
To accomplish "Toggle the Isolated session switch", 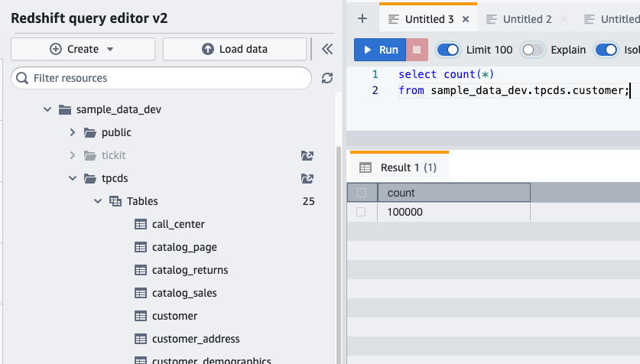I will click(606, 50).
